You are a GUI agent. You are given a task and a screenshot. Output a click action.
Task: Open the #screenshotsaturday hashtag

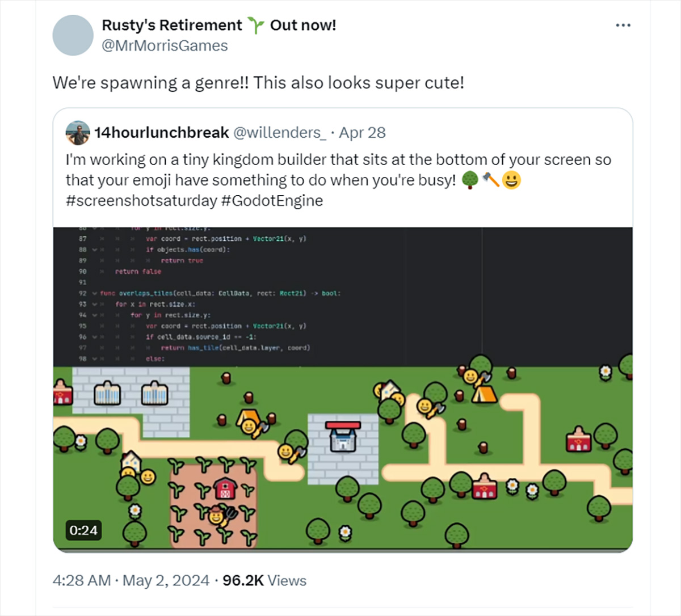coord(141,201)
